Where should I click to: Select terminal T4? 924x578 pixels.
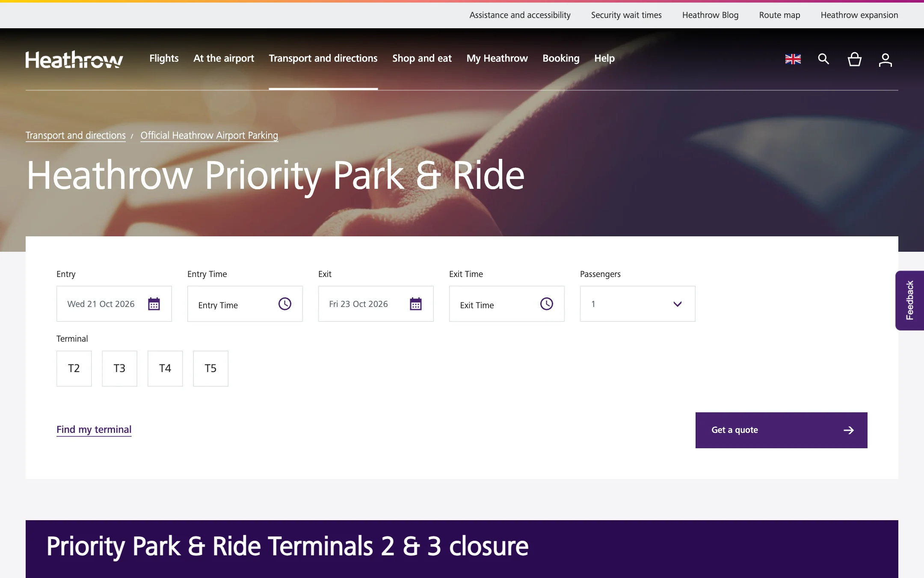pos(165,369)
